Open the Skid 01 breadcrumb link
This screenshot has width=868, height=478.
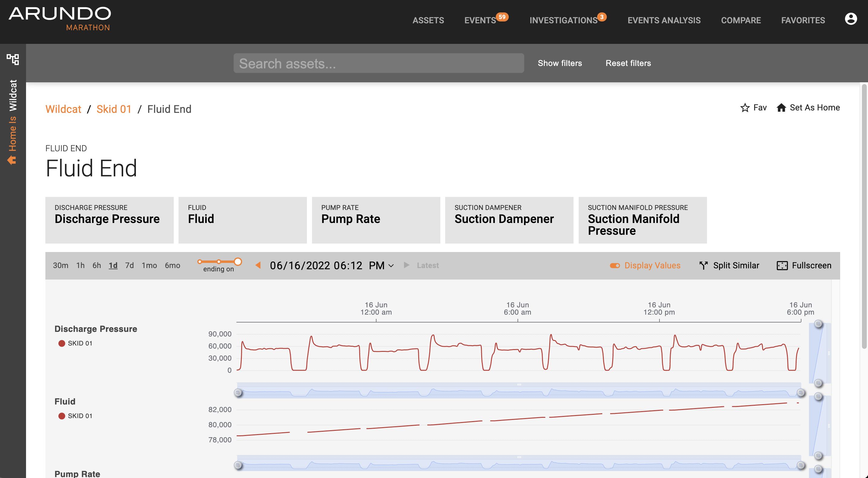point(113,109)
